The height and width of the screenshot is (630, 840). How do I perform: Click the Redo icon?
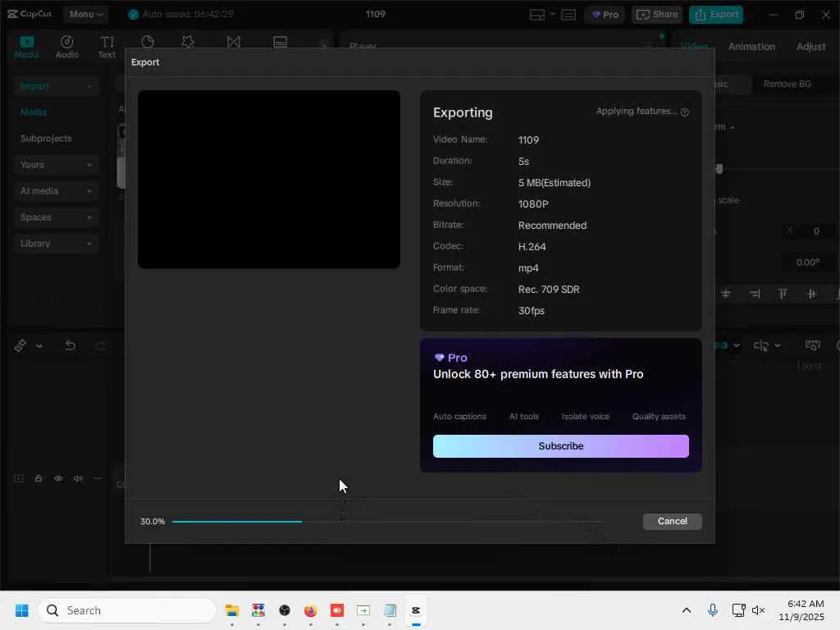coord(100,345)
